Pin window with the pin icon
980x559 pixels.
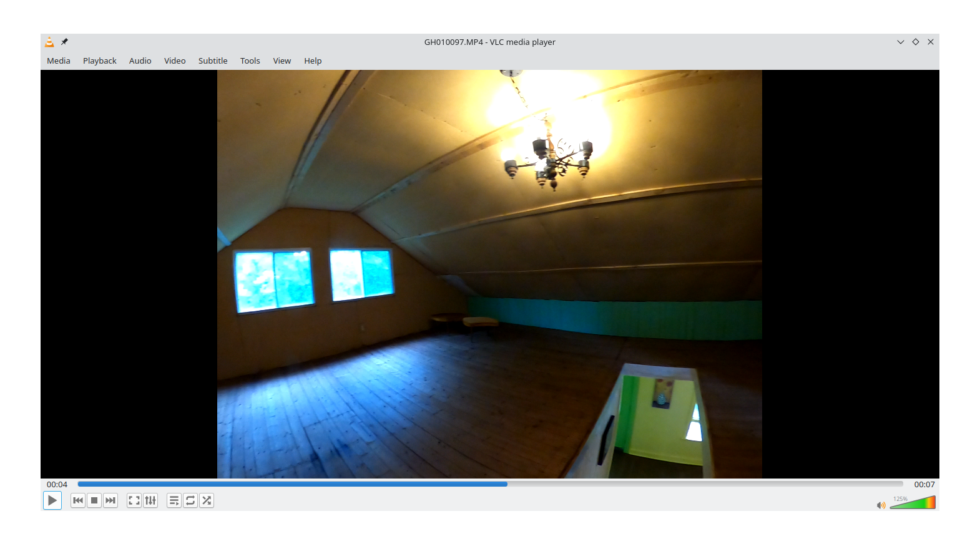pos(64,42)
